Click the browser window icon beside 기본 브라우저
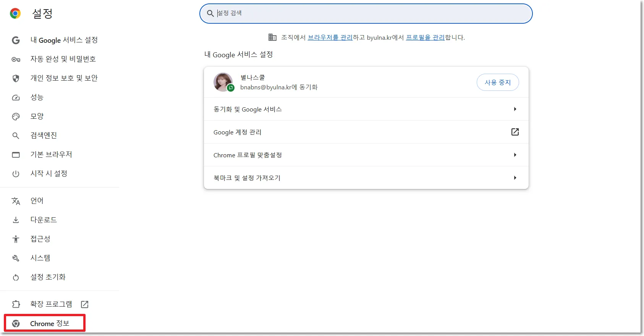Screen dimensions: 644x336 16,155
